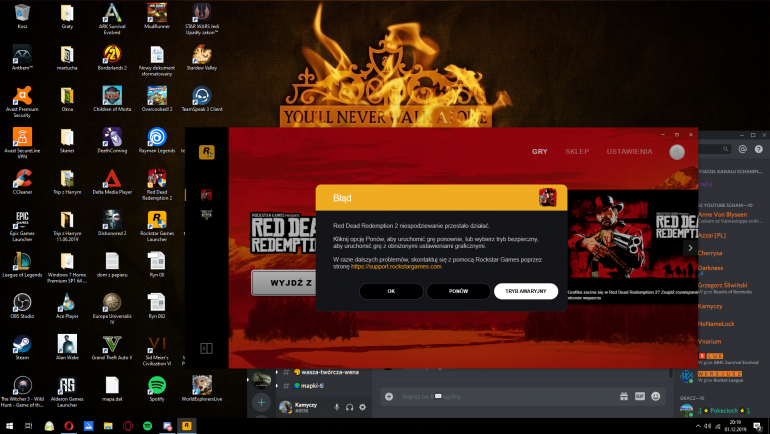770x434 pixels.
Task: Open taskbar clock showing 20:19
Action: (x=735, y=426)
